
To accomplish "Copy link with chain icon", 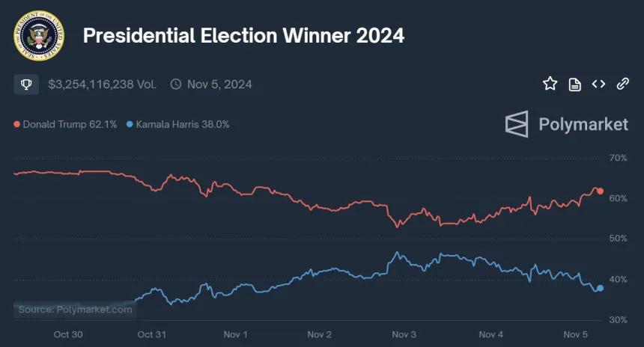I will tap(622, 84).
